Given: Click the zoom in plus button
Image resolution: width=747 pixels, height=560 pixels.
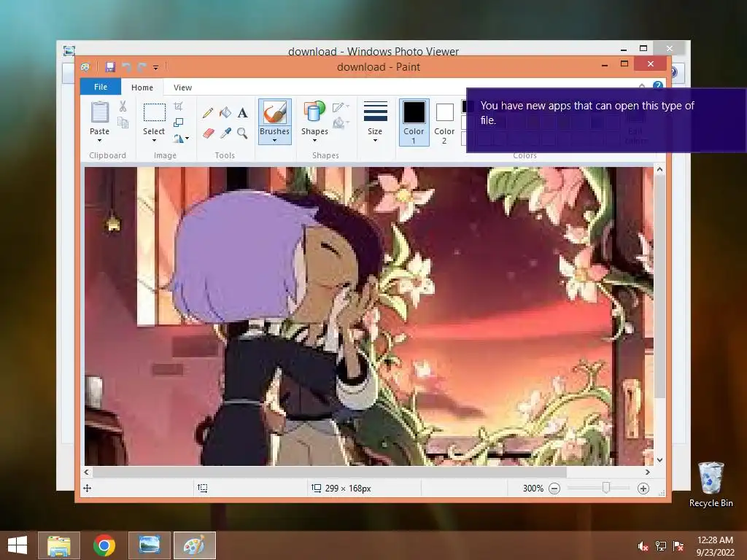Looking at the screenshot, I should (643, 488).
